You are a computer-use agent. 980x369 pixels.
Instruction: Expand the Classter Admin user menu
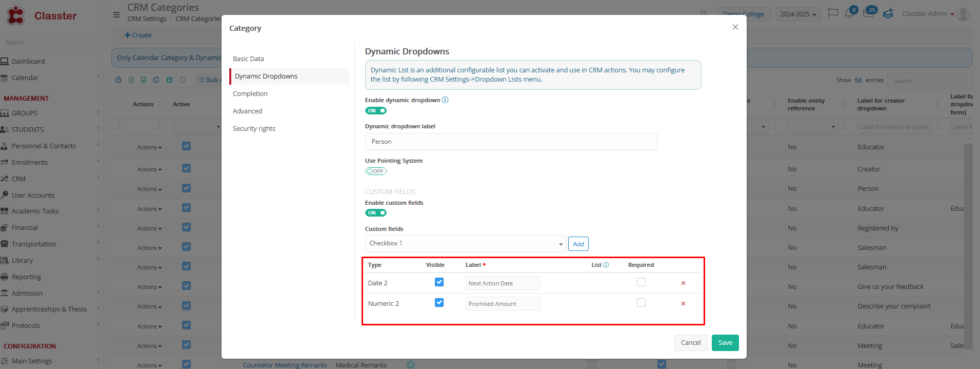[x=928, y=14]
